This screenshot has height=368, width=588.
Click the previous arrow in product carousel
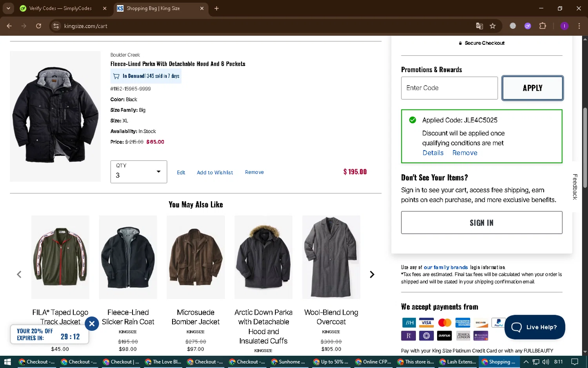19,275
